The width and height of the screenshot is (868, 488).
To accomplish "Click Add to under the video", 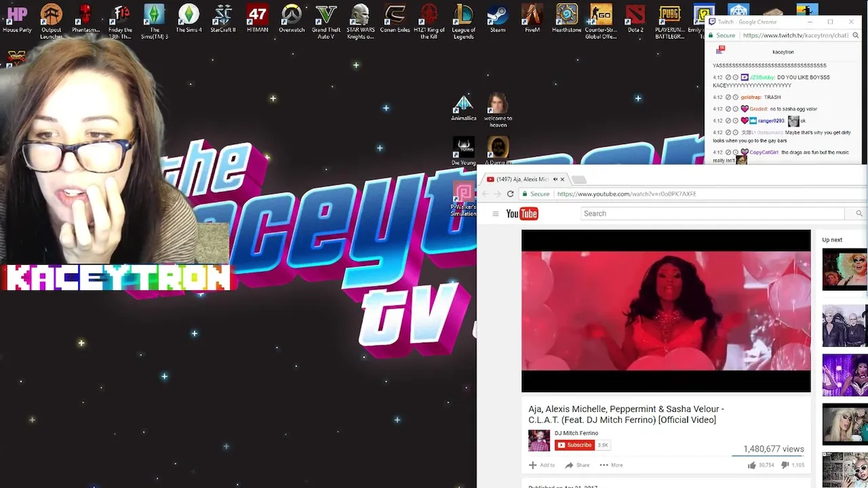I will [x=542, y=465].
